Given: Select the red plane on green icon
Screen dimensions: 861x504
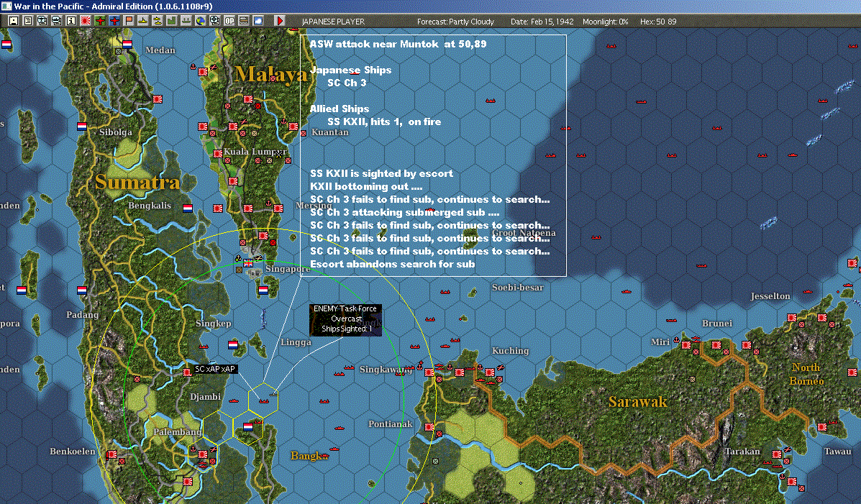Looking at the screenshot, I should [x=100, y=21].
